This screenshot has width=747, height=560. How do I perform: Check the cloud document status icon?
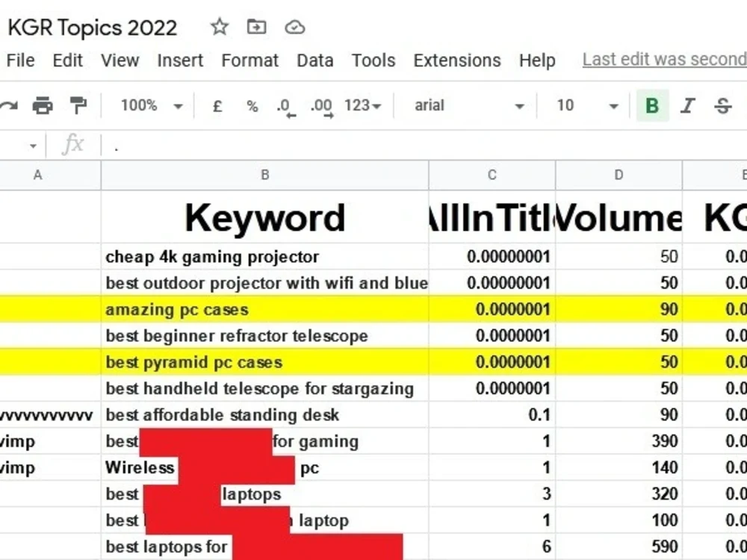294,27
